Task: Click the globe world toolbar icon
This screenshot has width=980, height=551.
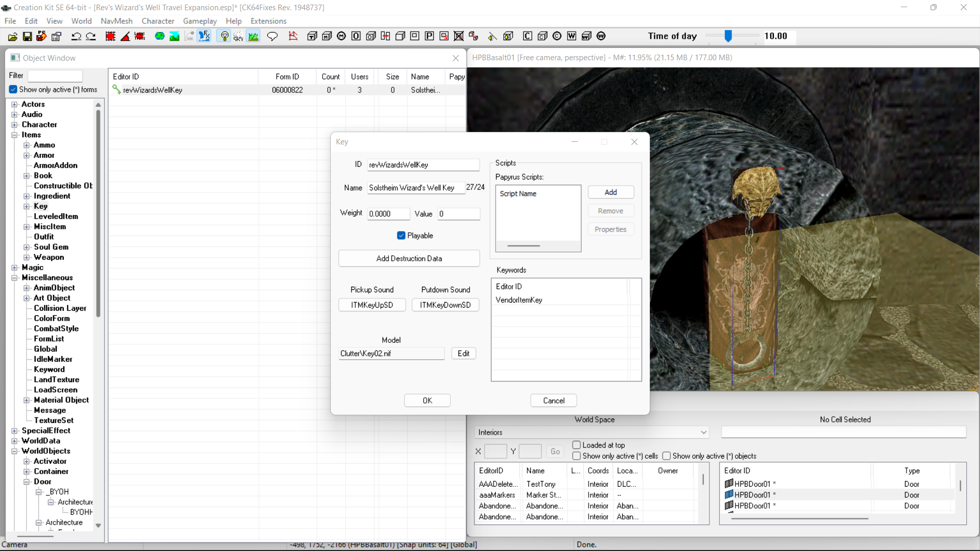Action: point(160,36)
